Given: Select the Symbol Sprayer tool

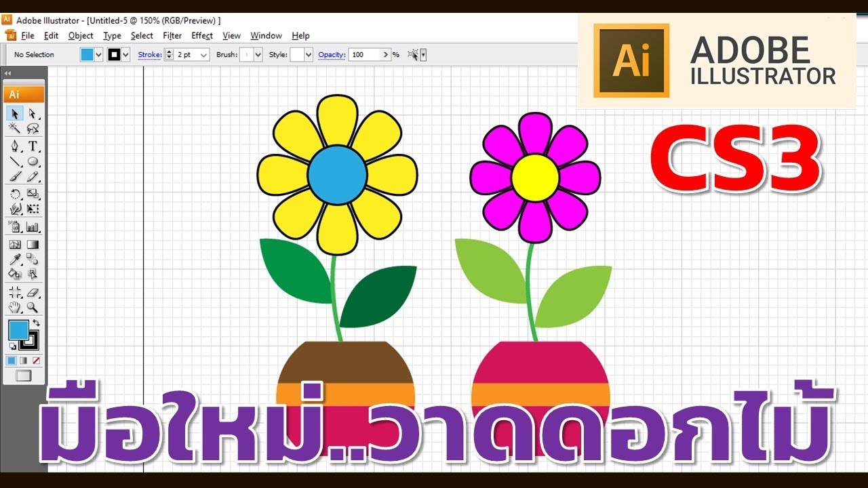Looking at the screenshot, I should 15,227.
